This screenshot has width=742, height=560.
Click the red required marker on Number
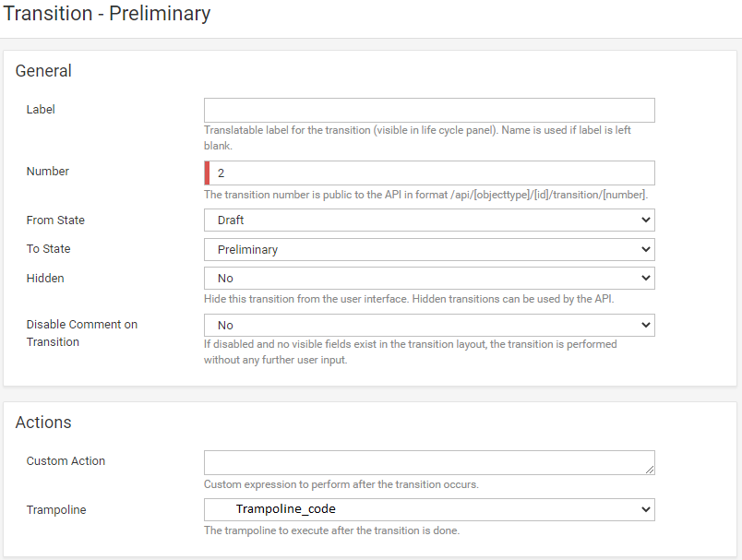pyautogui.click(x=208, y=173)
